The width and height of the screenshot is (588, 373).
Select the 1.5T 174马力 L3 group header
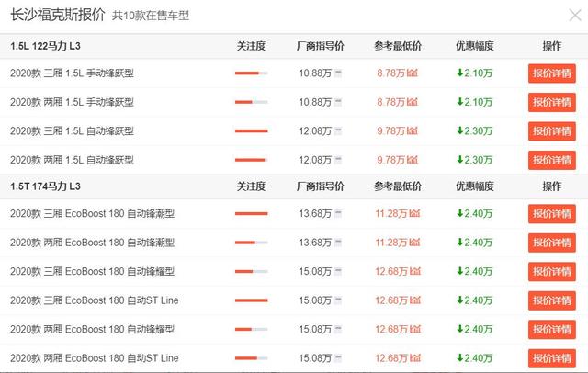click(x=45, y=186)
